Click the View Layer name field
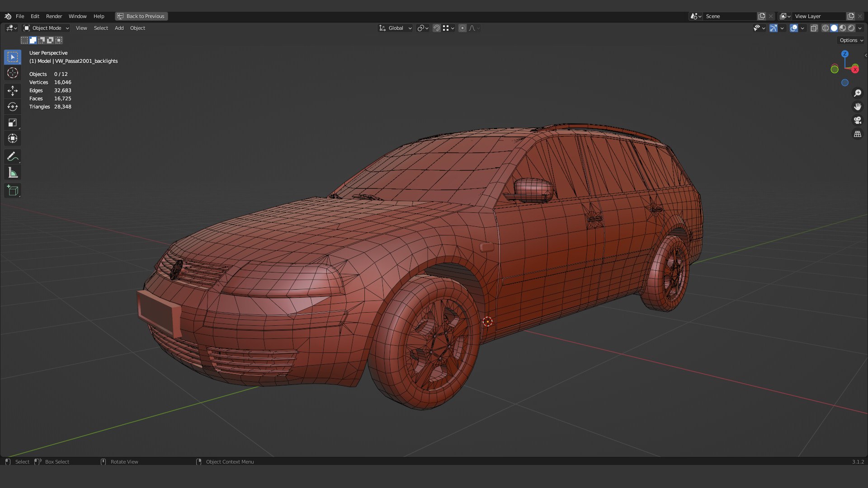 819,16
